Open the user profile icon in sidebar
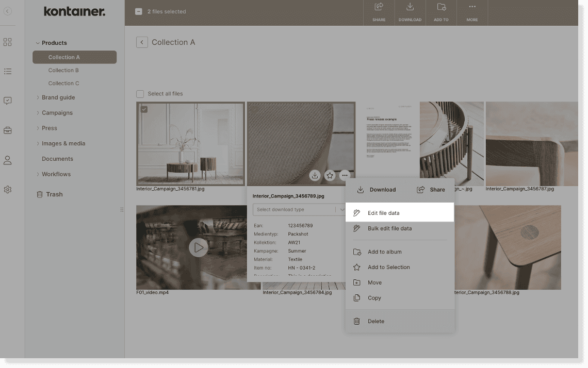The width and height of the screenshot is (588, 368). coord(8,160)
